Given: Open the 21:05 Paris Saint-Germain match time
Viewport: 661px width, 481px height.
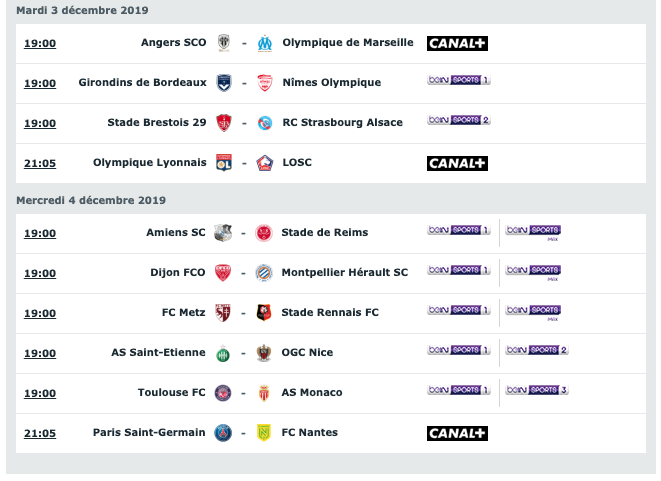Looking at the screenshot, I should point(40,433).
